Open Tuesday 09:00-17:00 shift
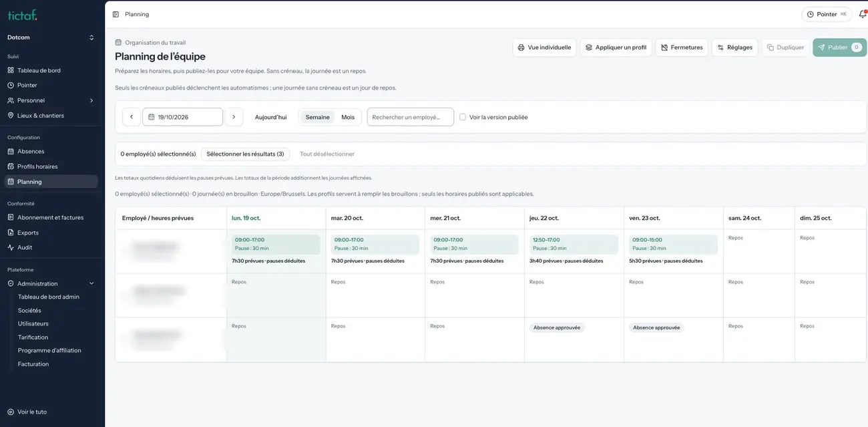 tap(375, 244)
